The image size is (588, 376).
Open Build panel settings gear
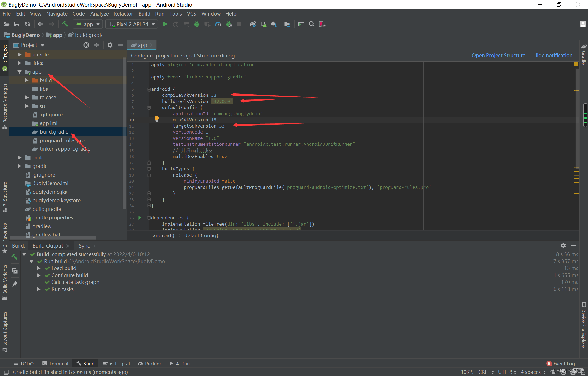563,245
